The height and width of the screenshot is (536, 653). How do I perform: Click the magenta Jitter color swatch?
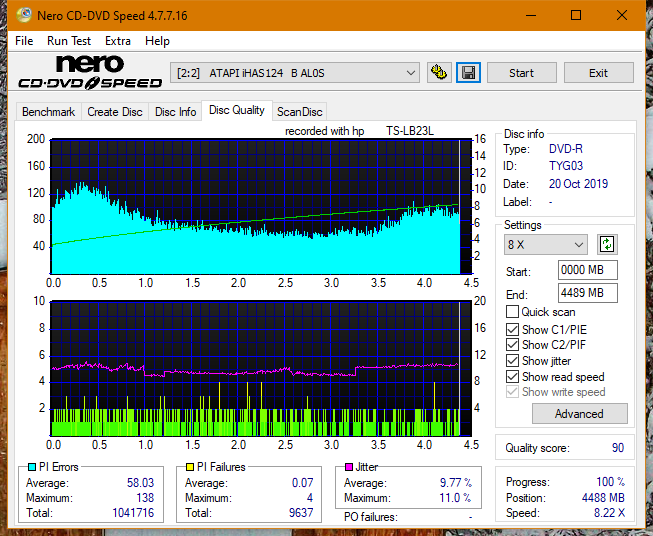click(x=349, y=467)
